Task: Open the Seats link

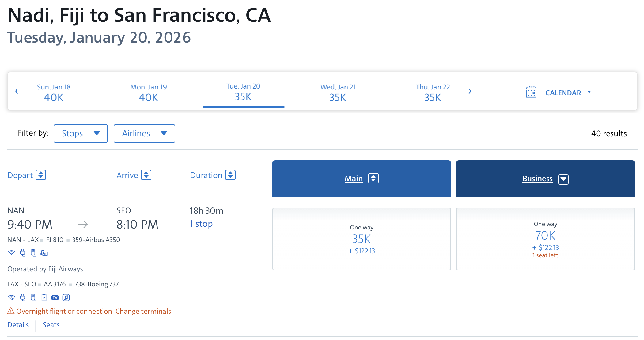Action: point(51,325)
